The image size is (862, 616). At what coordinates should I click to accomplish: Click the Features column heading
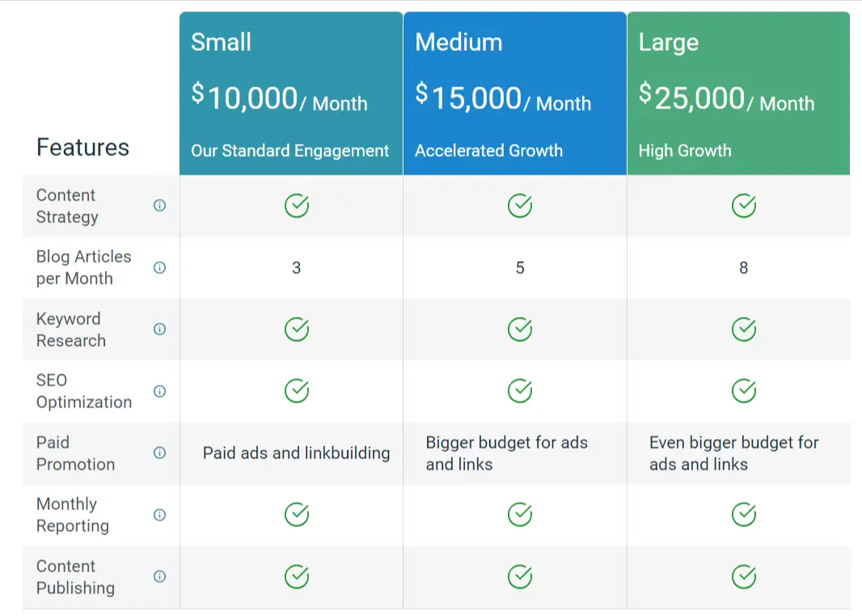pyautogui.click(x=82, y=147)
